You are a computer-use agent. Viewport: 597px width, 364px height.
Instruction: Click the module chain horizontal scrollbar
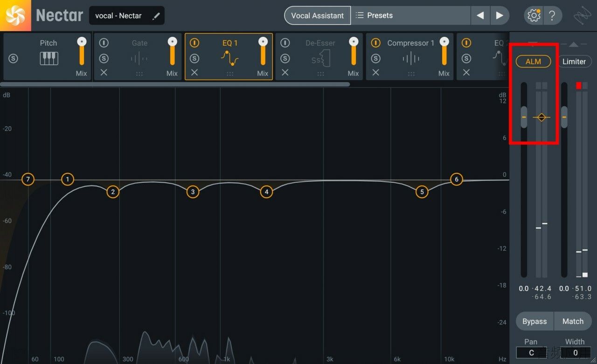click(175, 84)
